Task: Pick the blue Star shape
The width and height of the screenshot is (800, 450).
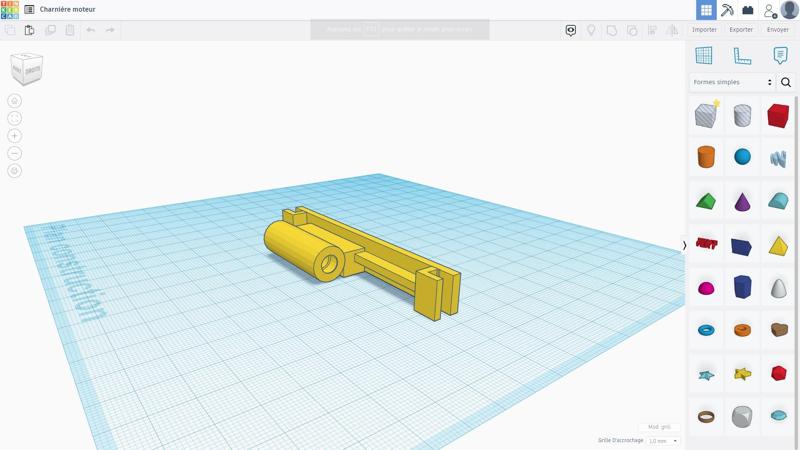Action: (706, 376)
